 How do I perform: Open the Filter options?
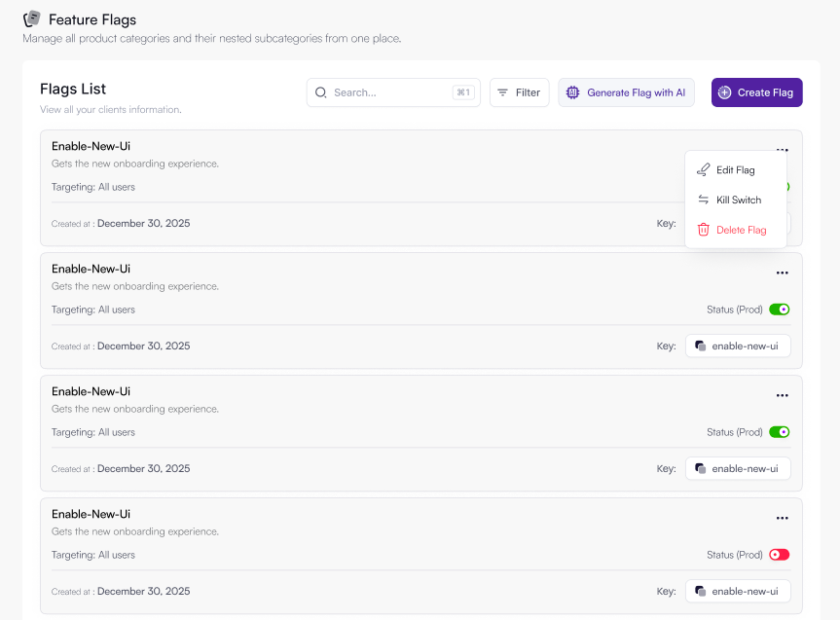point(519,92)
